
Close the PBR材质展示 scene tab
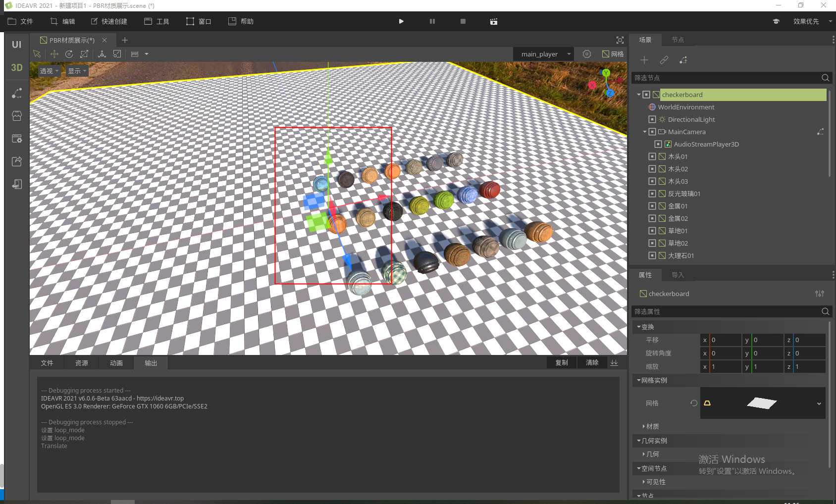[104, 40]
